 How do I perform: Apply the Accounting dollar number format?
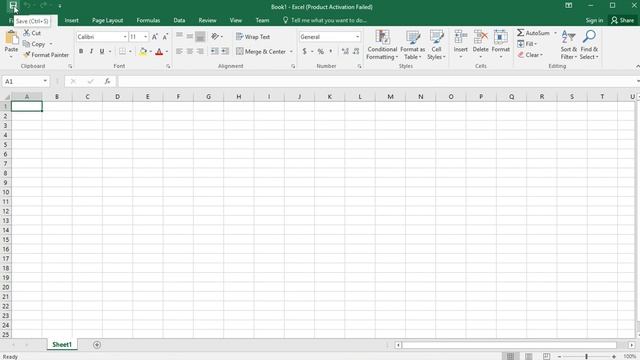click(x=304, y=51)
